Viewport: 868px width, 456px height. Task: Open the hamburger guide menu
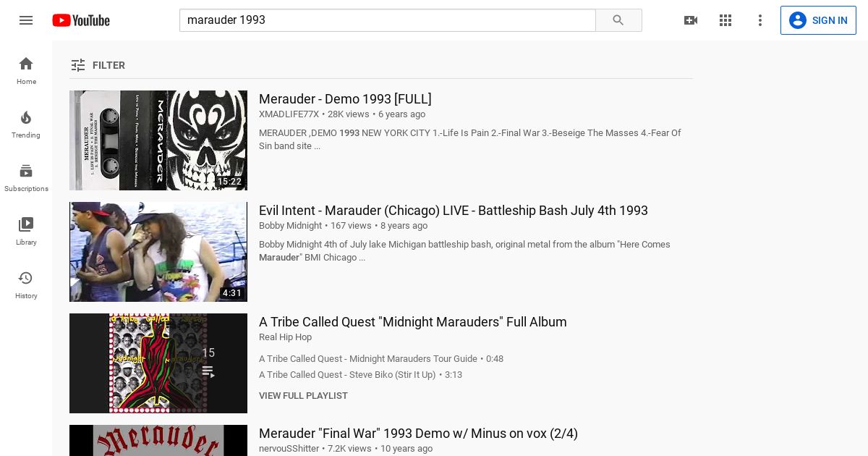pyautogui.click(x=26, y=20)
